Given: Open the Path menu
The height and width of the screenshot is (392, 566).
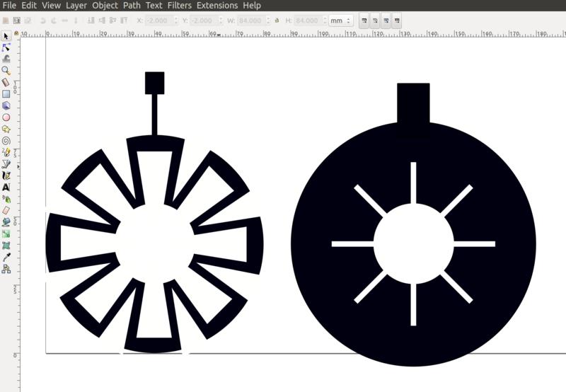Looking at the screenshot, I should pyautogui.click(x=132, y=6).
